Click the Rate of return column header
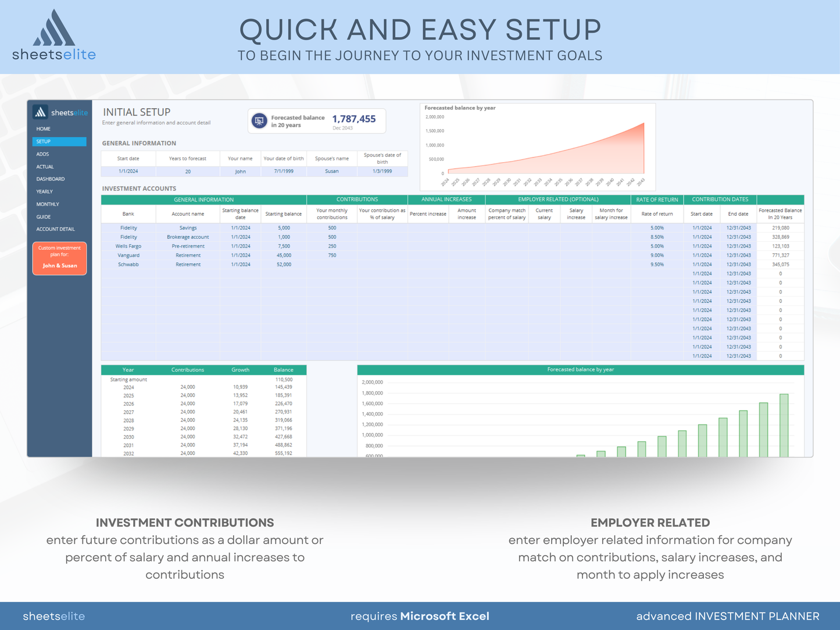840x630 pixels. click(x=657, y=214)
